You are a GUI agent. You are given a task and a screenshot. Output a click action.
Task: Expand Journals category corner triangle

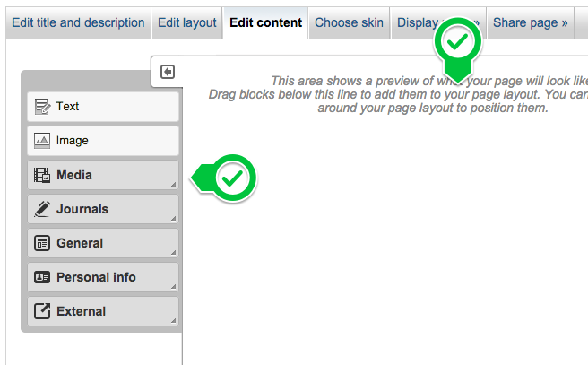click(x=173, y=218)
